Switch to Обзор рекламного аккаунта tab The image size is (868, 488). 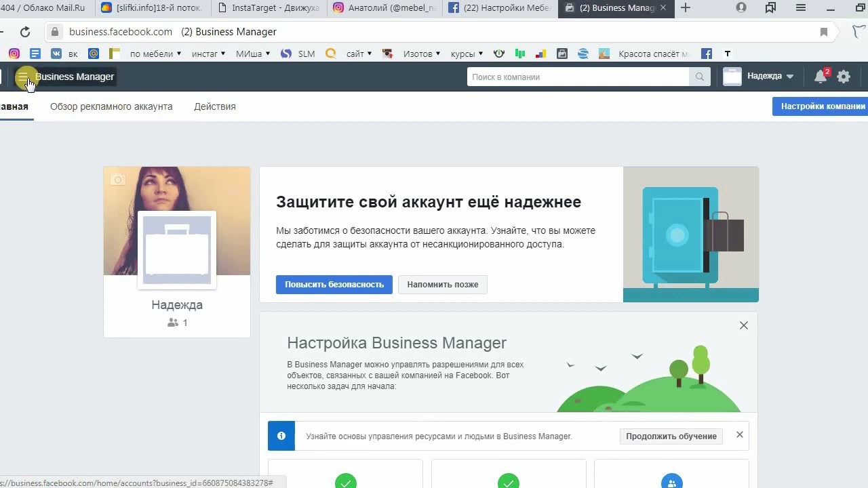[111, 106]
